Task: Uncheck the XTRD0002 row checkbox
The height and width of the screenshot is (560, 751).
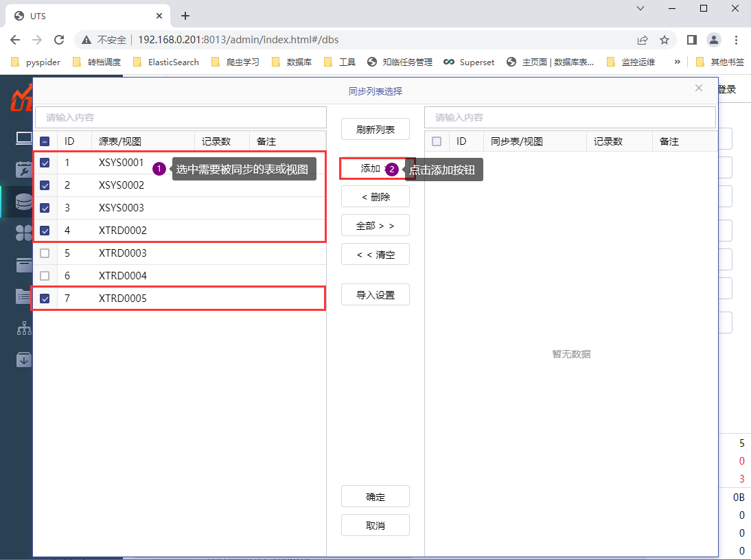Action: coord(45,231)
